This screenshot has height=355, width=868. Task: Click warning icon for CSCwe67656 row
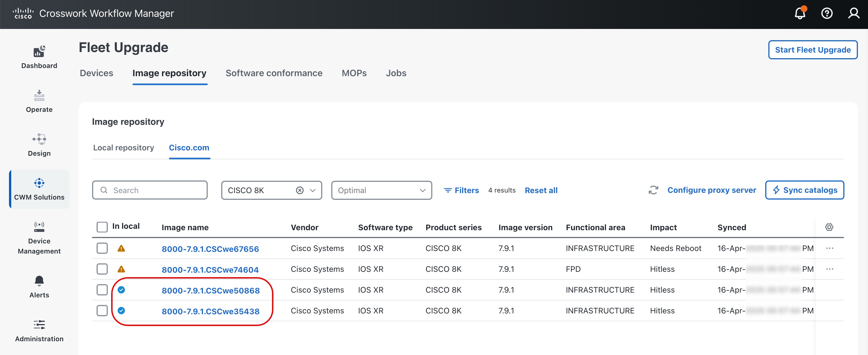[121, 248]
